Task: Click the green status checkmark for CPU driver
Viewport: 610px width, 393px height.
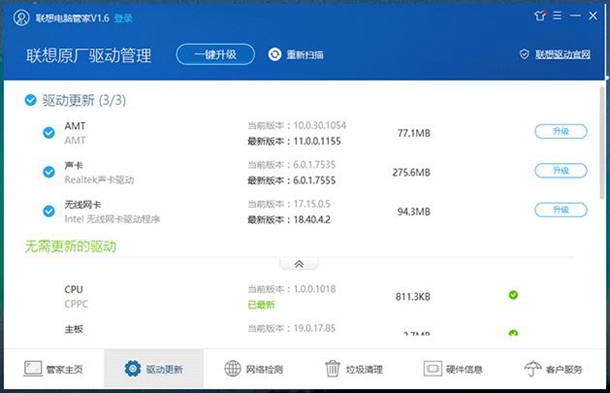Action: click(x=513, y=295)
